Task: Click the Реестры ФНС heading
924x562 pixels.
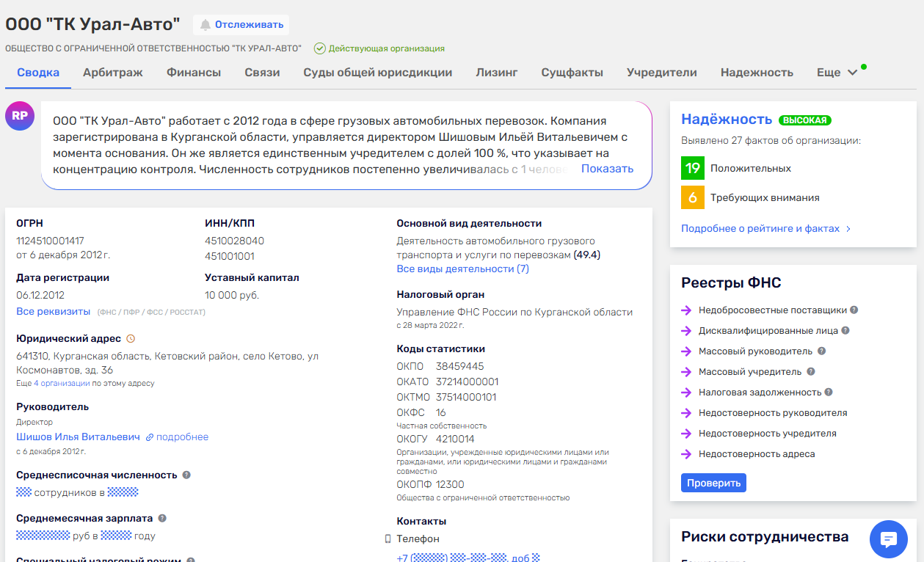Action: tap(731, 283)
